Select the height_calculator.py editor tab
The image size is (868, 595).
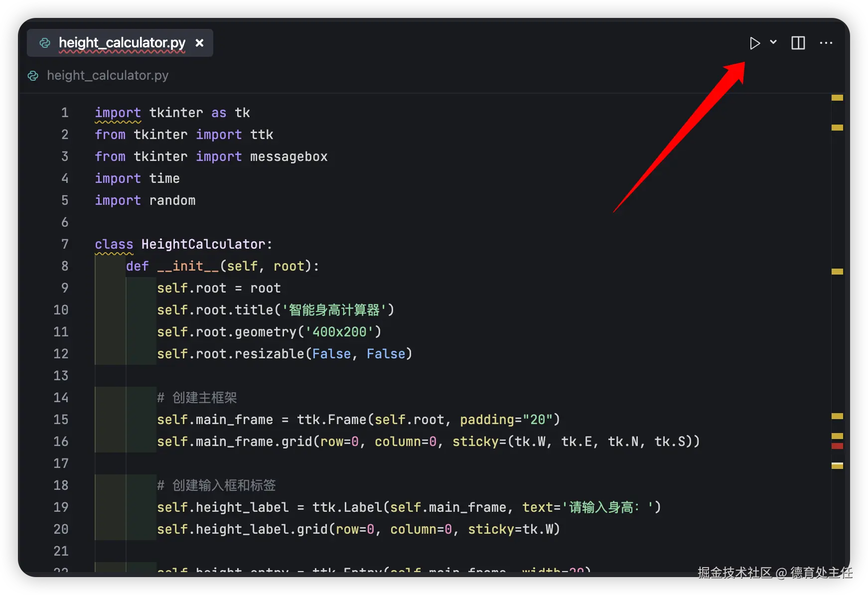point(122,43)
